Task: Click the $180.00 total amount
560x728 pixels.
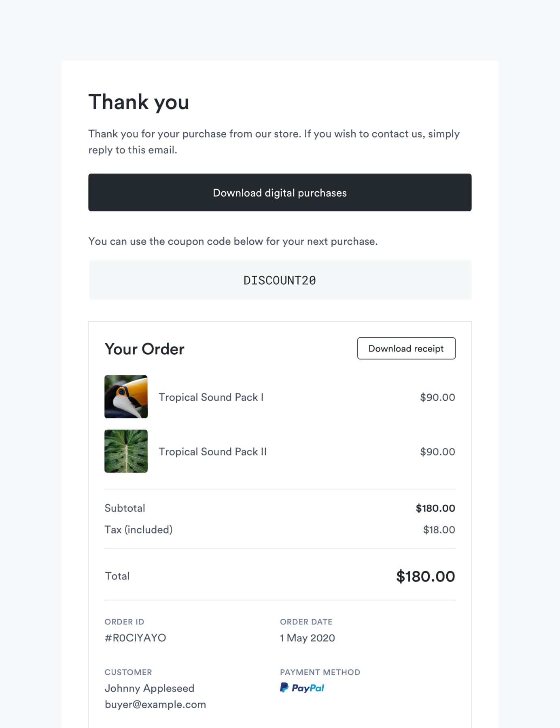Action: 426,576
